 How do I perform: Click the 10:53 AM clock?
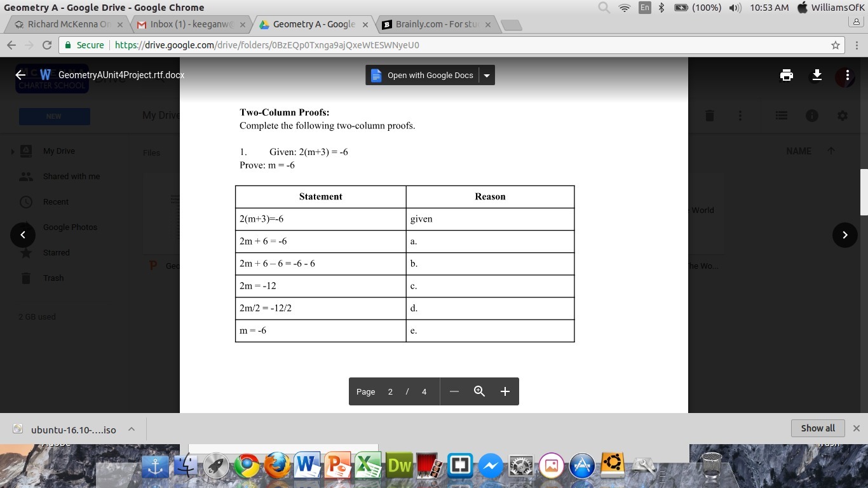coord(769,8)
